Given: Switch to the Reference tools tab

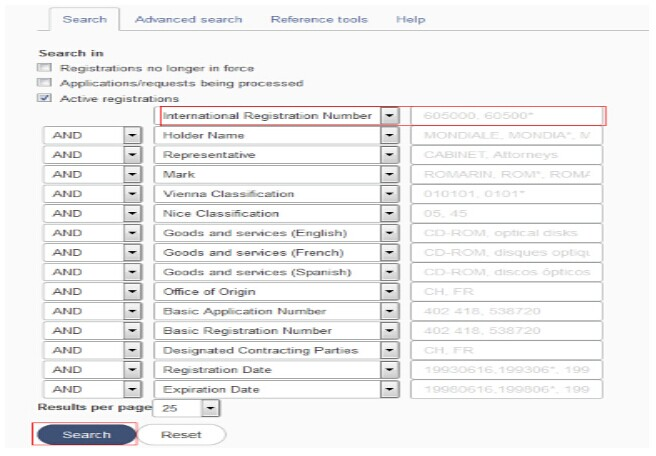Looking at the screenshot, I should 318,19.
